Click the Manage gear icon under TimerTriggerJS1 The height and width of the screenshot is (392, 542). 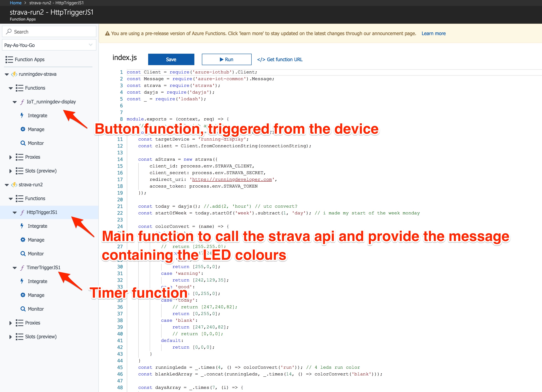[23, 295]
